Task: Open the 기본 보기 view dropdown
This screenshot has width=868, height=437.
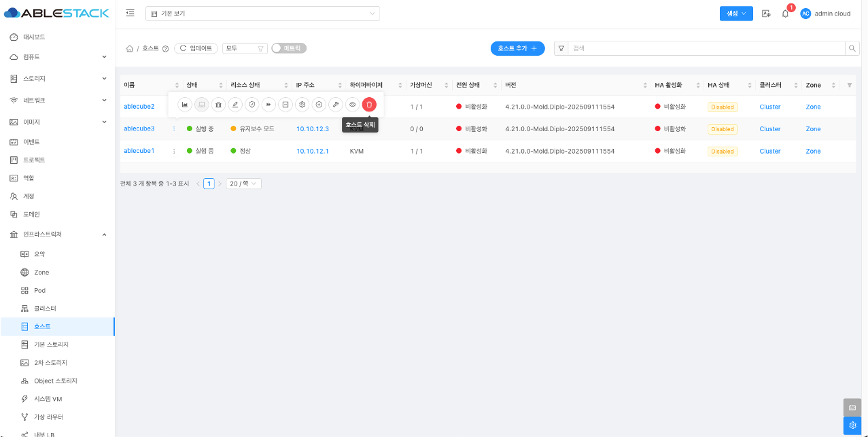Action: click(x=262, y=14)
